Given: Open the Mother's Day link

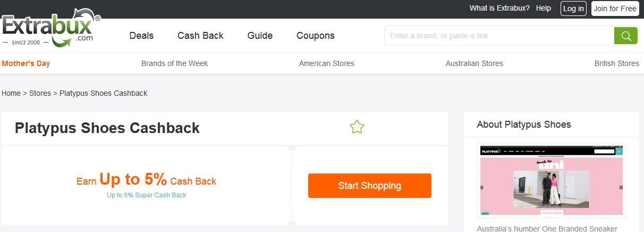Looking at the screenshot, I should point(26,63).
